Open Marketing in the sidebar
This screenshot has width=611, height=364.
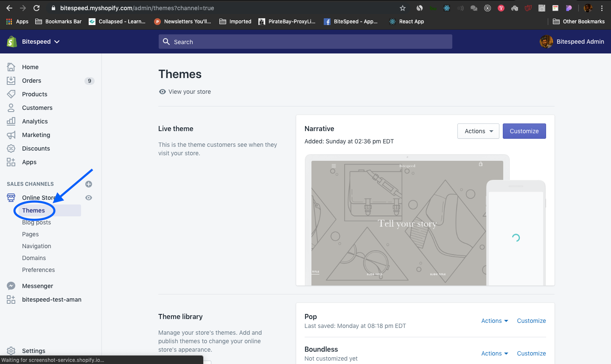pyautogui.click(x=36, y=135)
